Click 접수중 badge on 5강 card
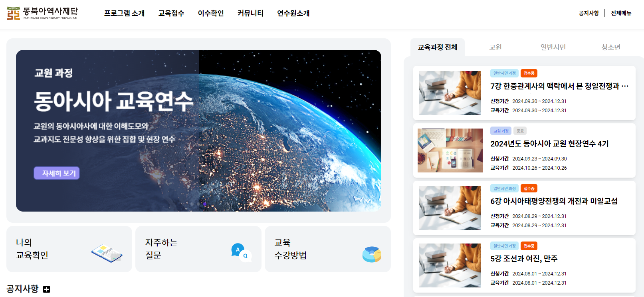The image size is (644, 297). coord(529,246)
